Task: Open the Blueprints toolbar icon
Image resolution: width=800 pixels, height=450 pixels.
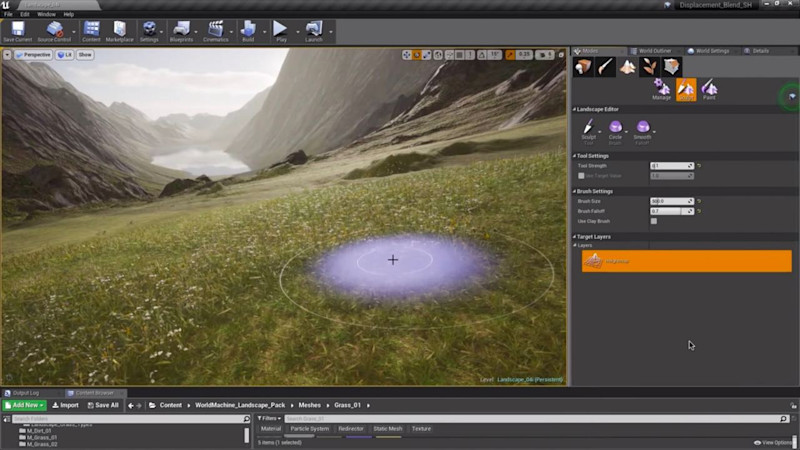Action: pyautogui.click(x=181, y=32)
